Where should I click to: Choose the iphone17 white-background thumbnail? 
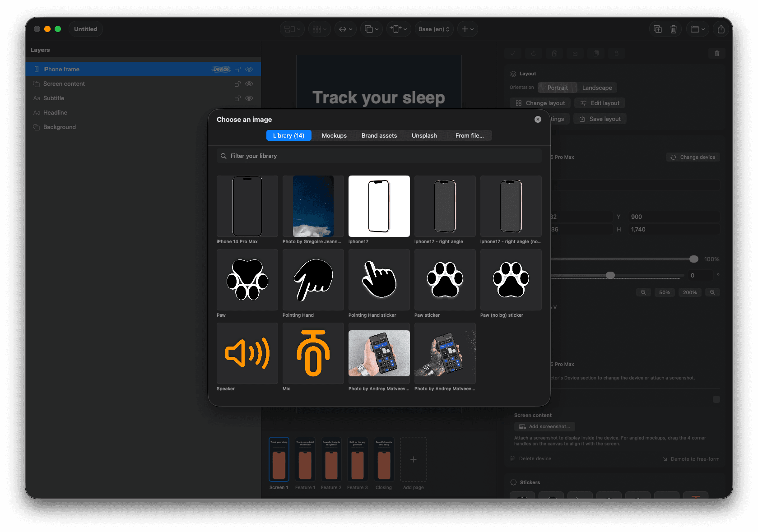coord(379,206)
